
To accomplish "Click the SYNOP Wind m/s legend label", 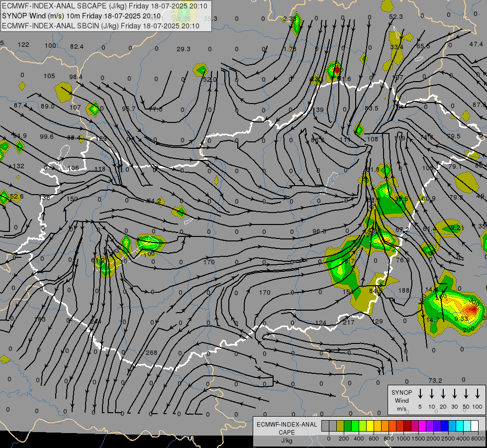I will (x=401, y=400).
